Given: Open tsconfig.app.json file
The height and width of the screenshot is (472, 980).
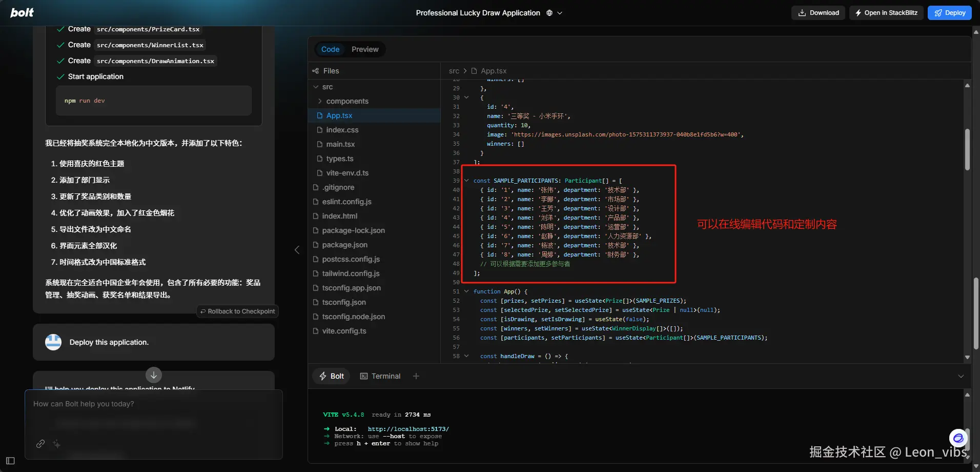Looking at the screenshot, I should click(x=374, y=288).
